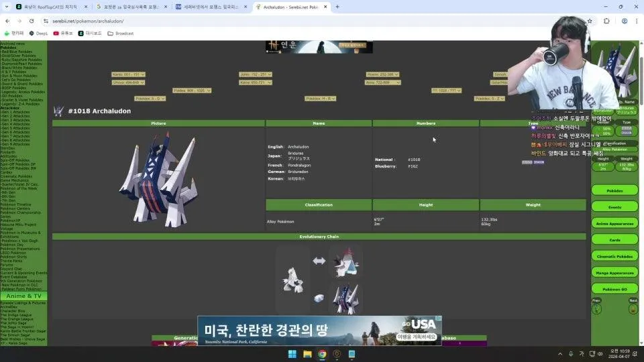
Task: Open the YouTube bookmark
Action: [x=63, y=34]
